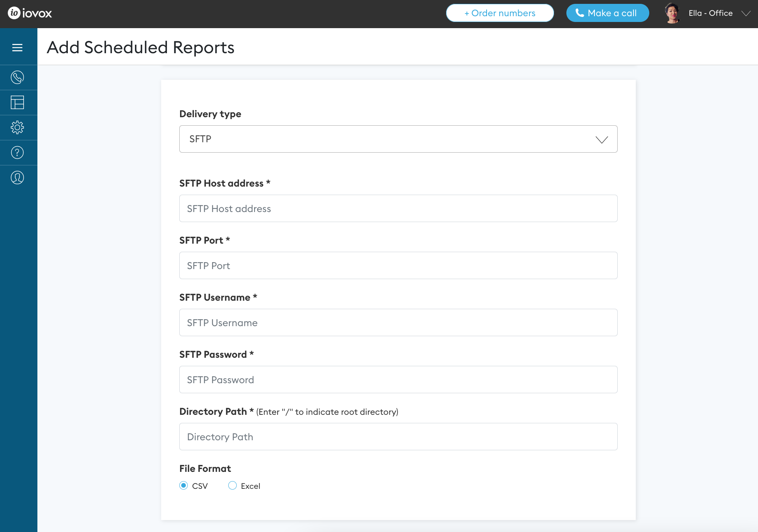Click the Directory Path input
758x532 pixels.
pos(398,437)
